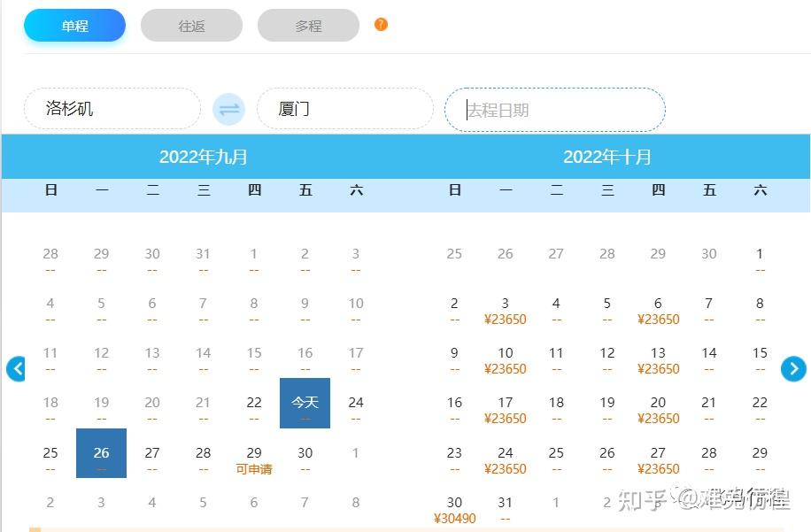This screenshot has width=811, height=532.
Task: Select September 30 in September calendar
Action: (x=305, y=453)
